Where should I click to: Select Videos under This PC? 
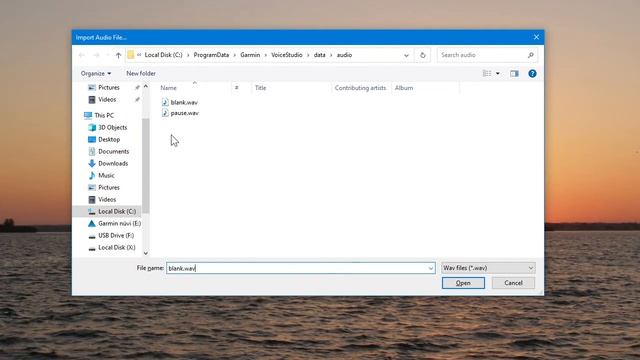coord(107,200)
